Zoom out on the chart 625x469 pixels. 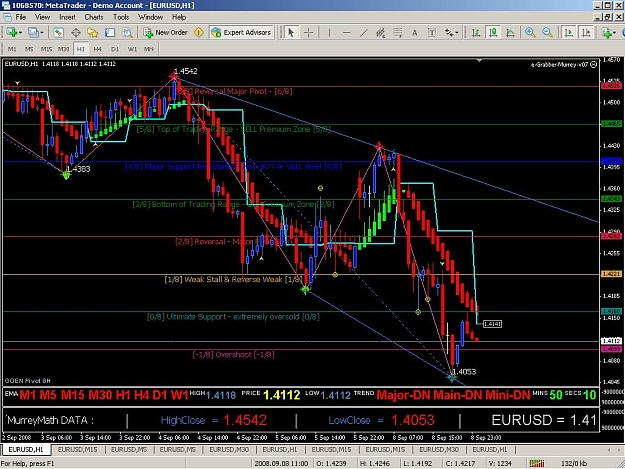coord(547,32)
